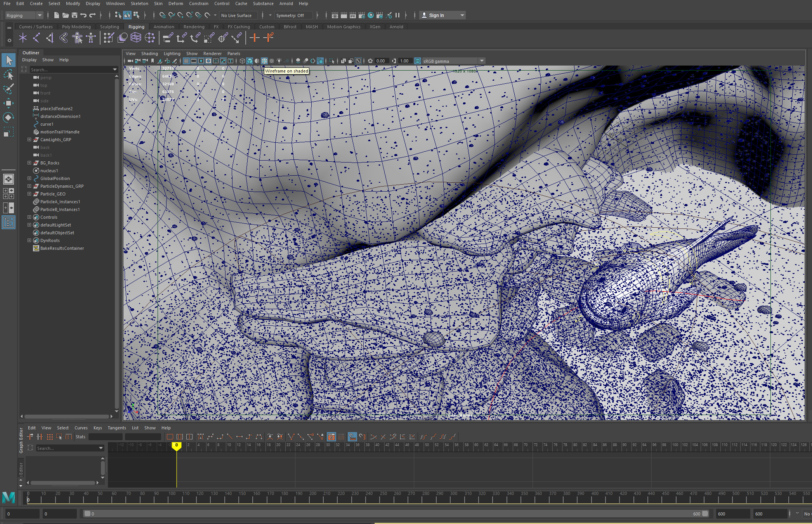Click the HumanIK skeleton icon
812x524 pixels.
click(91, 38)
